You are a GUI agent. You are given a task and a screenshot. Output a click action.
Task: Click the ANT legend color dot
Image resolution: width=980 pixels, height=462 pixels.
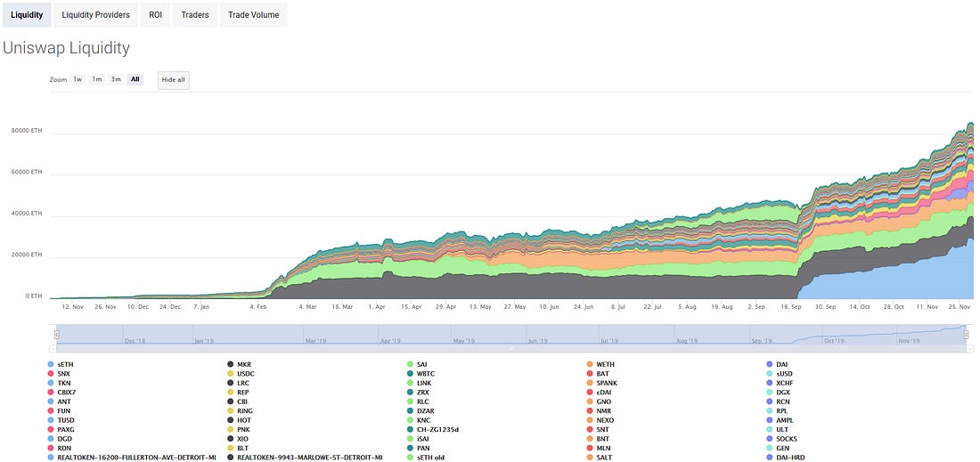tap(51, 401)
